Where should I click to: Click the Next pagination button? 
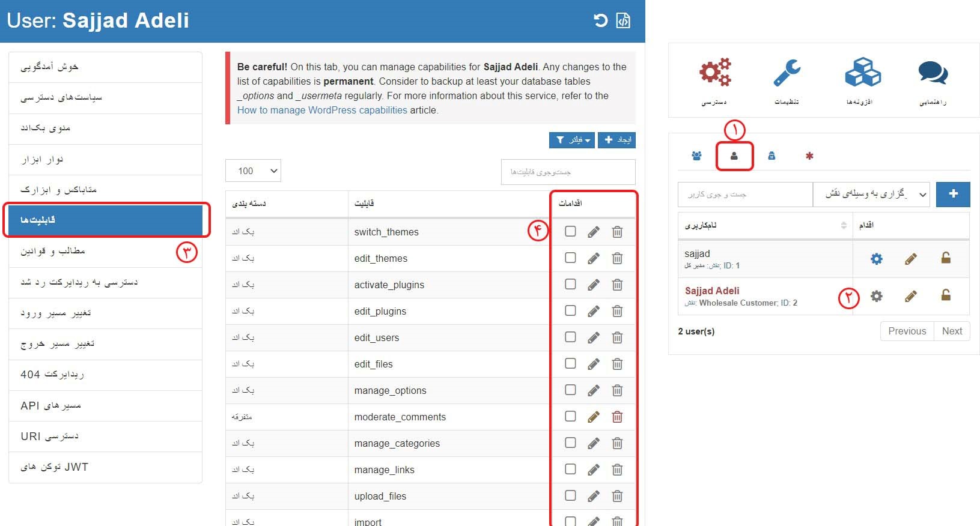(952, 331)
